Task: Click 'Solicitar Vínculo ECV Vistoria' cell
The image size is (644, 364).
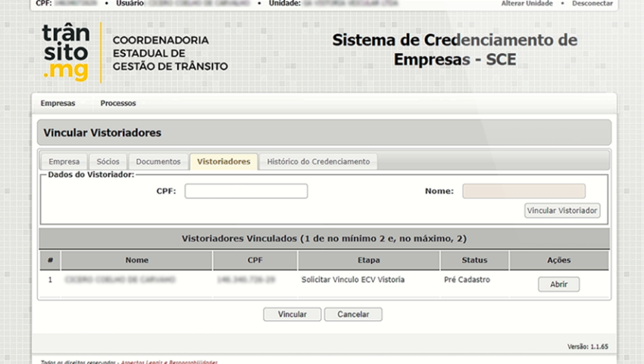Action: pos(353,279)
